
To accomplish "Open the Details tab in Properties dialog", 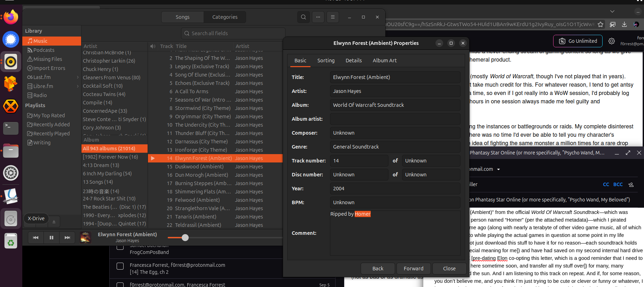I will click(x=354, y=61).
